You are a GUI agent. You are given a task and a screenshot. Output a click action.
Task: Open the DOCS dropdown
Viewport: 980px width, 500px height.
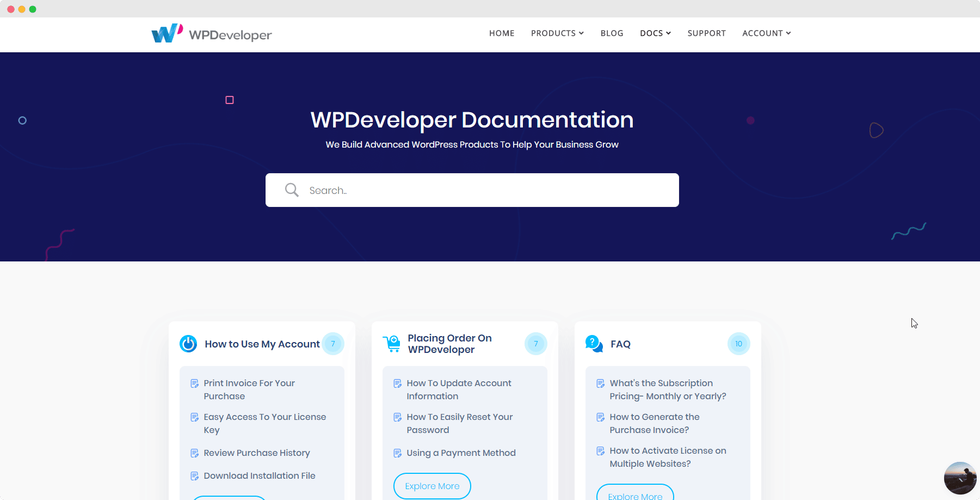(655, 33)
